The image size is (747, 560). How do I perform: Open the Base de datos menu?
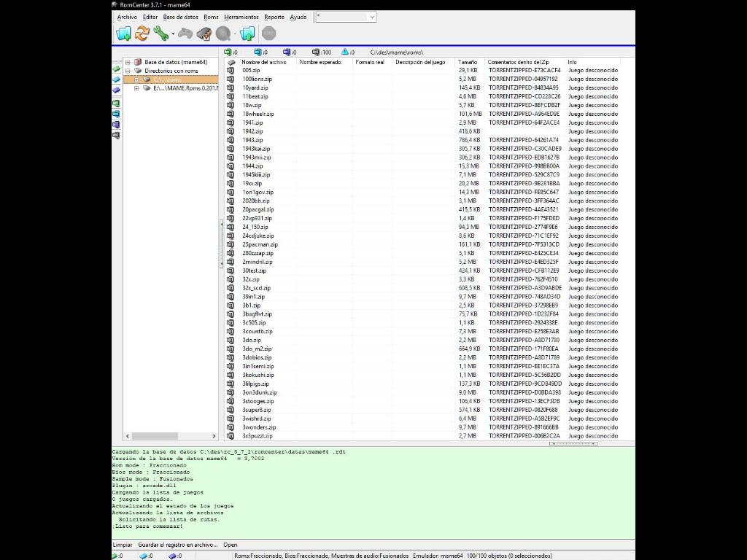click(x=180, y=17)
